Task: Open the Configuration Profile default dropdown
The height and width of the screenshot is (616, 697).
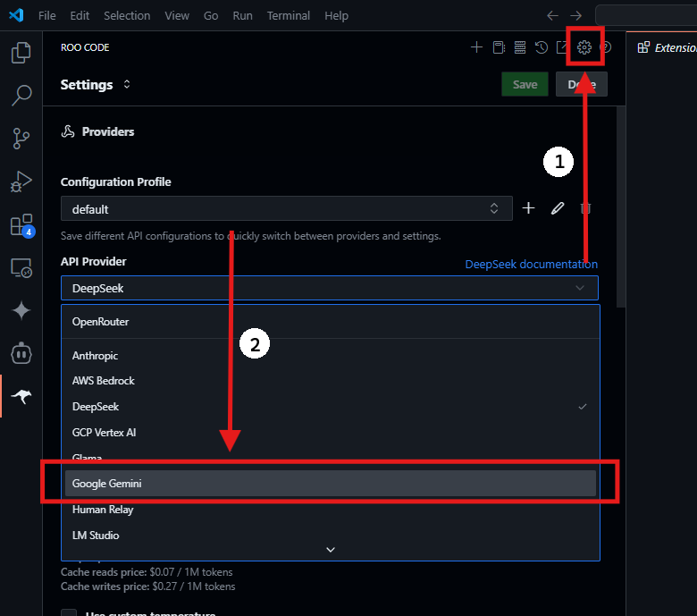Action: pyautogui.click(x=287, y=208)
